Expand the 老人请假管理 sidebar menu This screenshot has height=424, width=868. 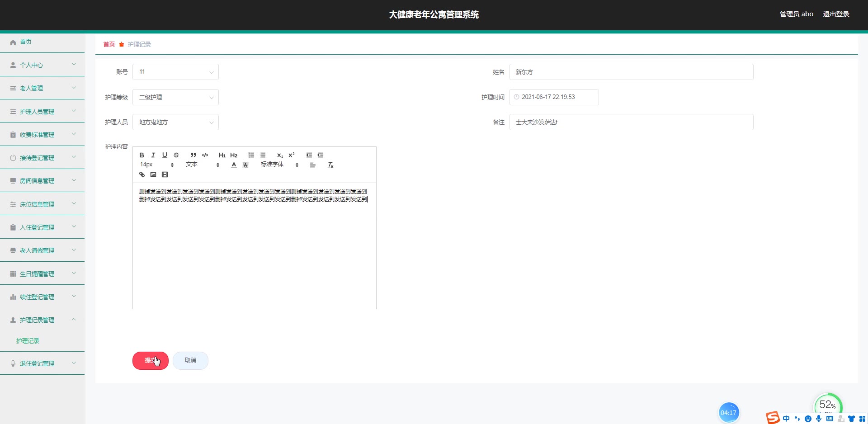(x=42, y=250)
